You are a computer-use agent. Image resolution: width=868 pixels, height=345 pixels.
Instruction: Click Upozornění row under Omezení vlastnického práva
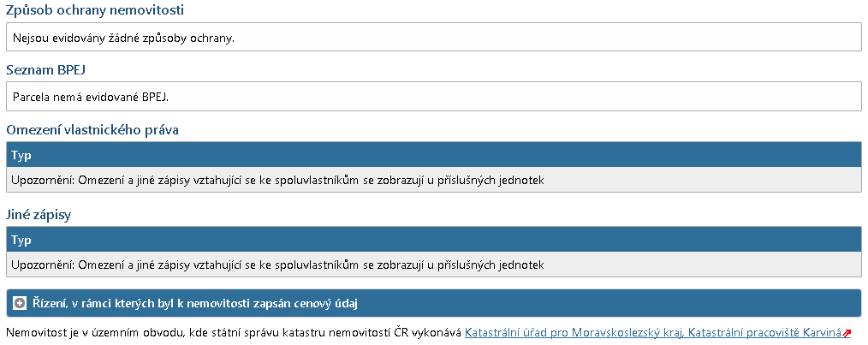click(434, 180)
